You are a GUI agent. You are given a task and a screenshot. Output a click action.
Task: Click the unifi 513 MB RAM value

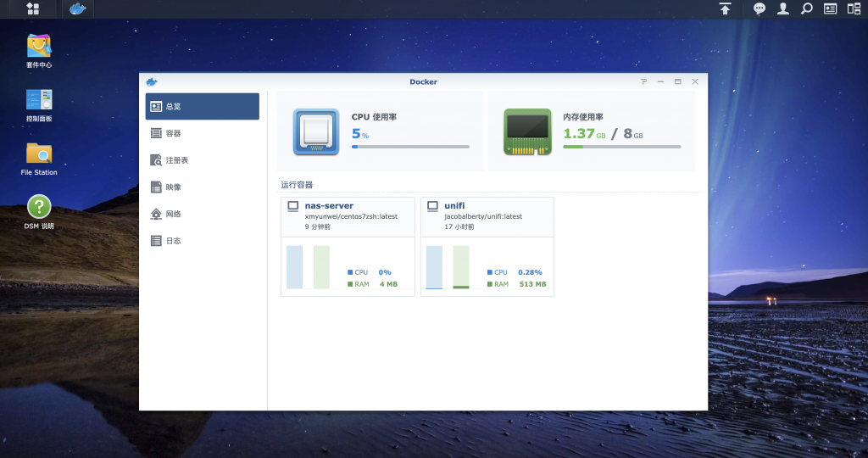532,284
